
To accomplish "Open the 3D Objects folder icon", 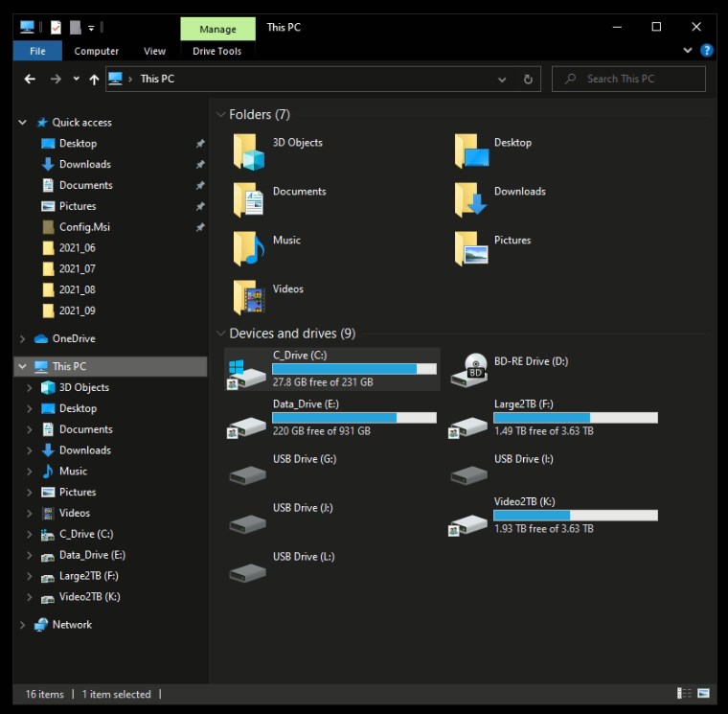I will (x=248, y=151).
